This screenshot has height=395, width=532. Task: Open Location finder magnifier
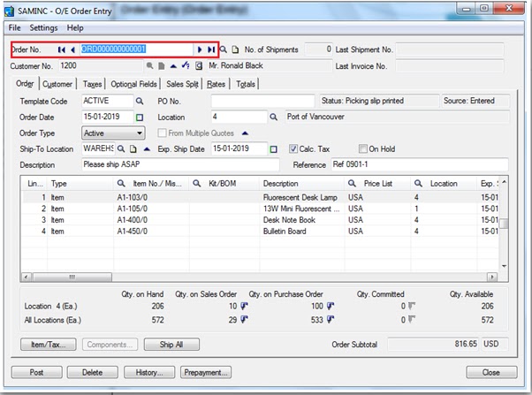(273, 117)
